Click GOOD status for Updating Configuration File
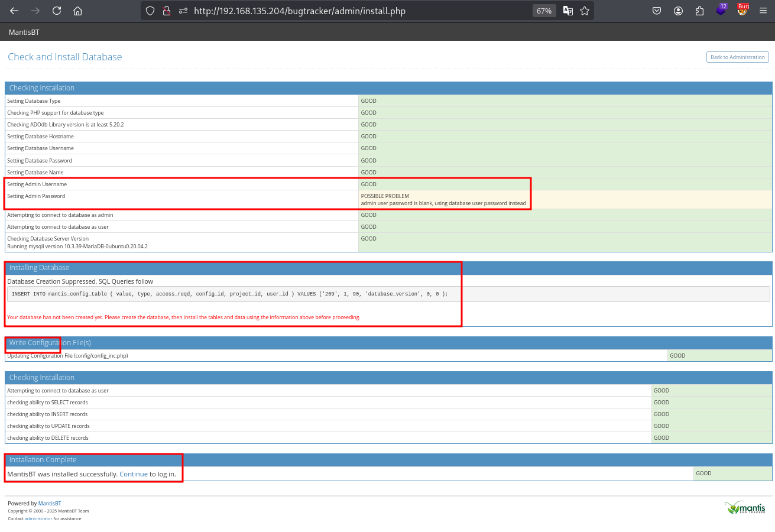This screenshot has width=775, height=532. (x=677, y=356)
